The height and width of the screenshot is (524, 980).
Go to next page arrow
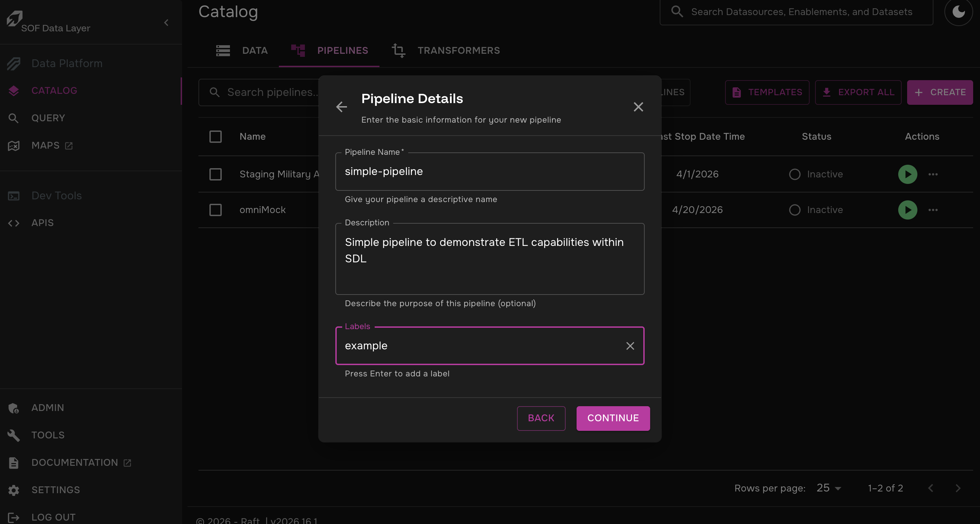[958, 488]
